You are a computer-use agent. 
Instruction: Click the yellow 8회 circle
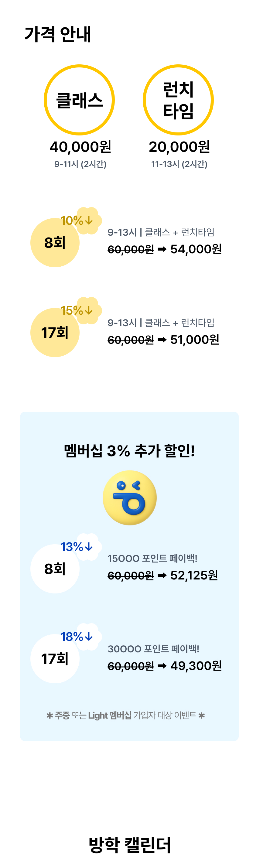[55, 243]
